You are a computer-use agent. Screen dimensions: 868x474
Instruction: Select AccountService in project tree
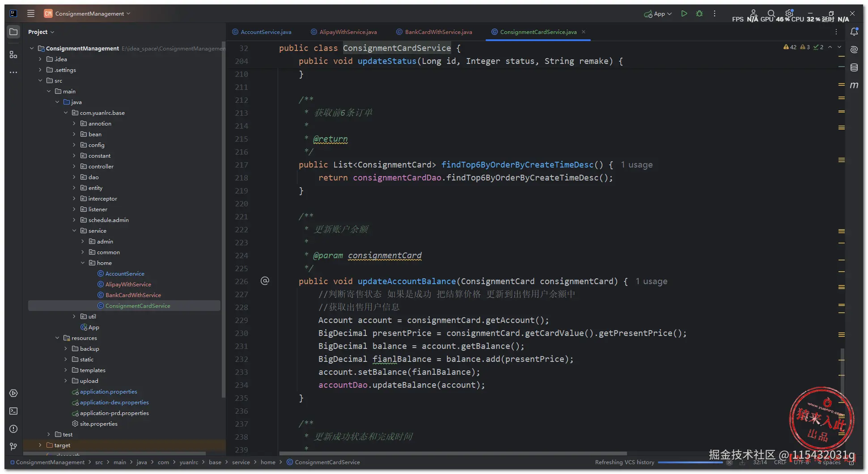pos(125,273)
